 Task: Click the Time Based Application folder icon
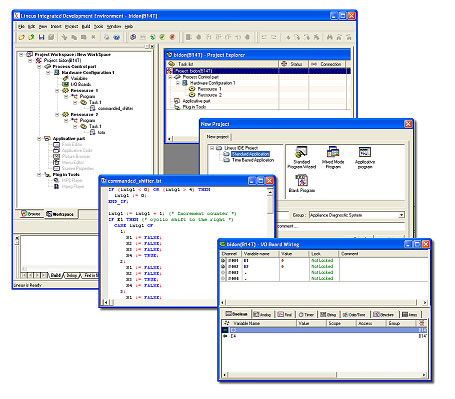coord(227,160)
